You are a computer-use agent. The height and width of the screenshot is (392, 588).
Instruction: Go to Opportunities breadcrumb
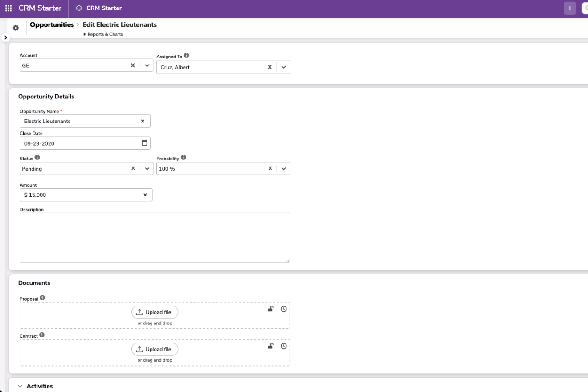52,25
